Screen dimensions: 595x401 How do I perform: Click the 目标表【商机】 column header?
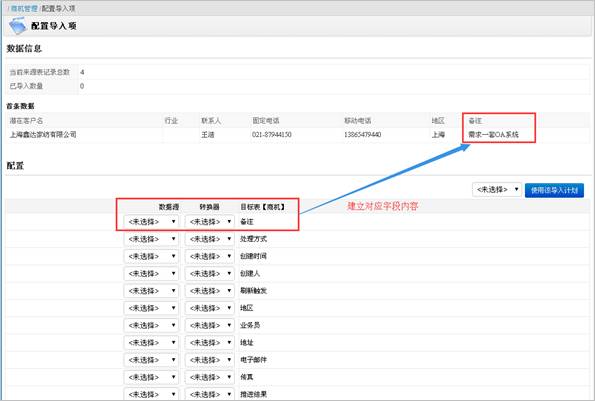coord(263,207)
